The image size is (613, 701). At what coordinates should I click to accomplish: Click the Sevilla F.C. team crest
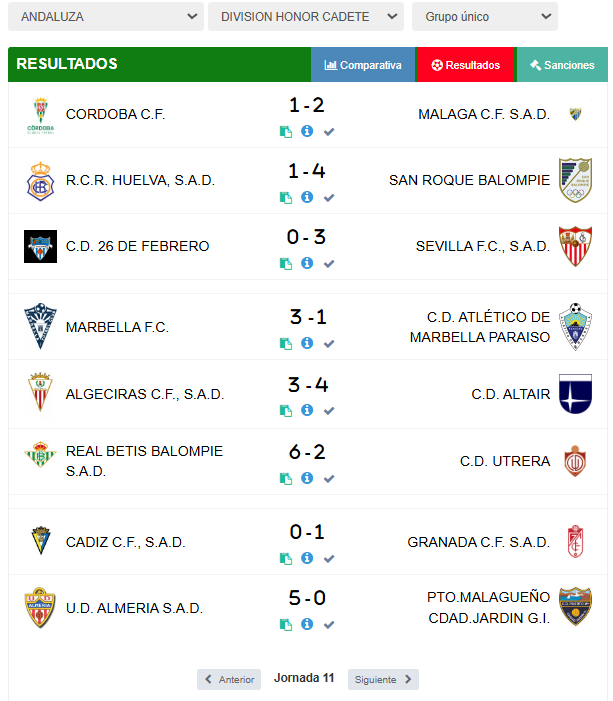click(x=574, y=246)
